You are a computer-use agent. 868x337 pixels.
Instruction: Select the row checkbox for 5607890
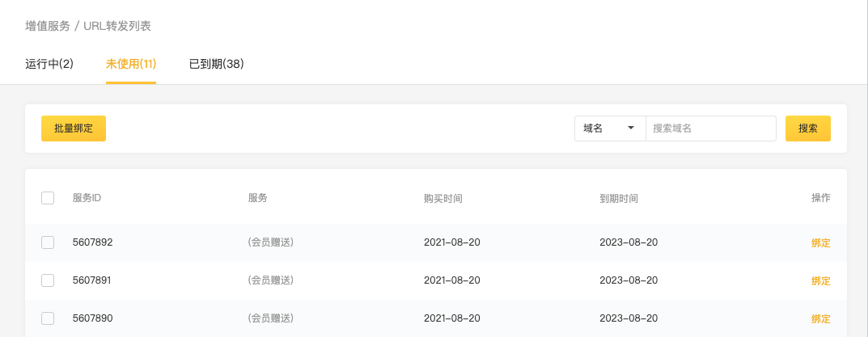[x=48, y=318]
